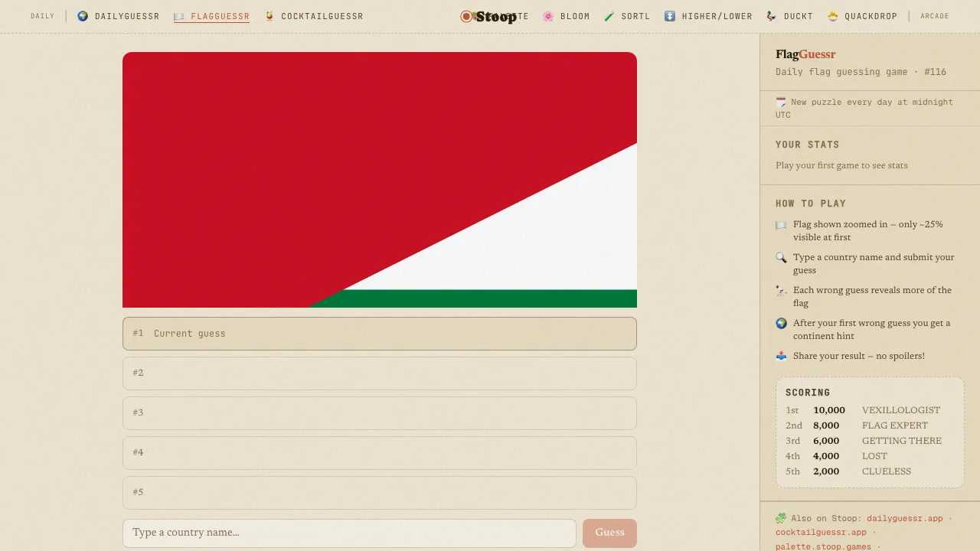Click the FLAG EXPERT rank label
The image size is (980, 551).
[x=895, y=425]
